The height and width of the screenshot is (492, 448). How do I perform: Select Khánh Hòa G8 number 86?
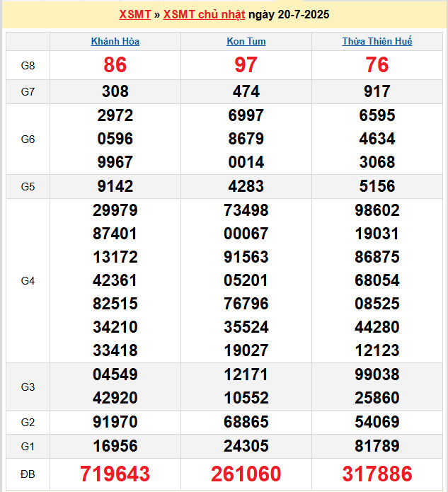tap(115, 65)
